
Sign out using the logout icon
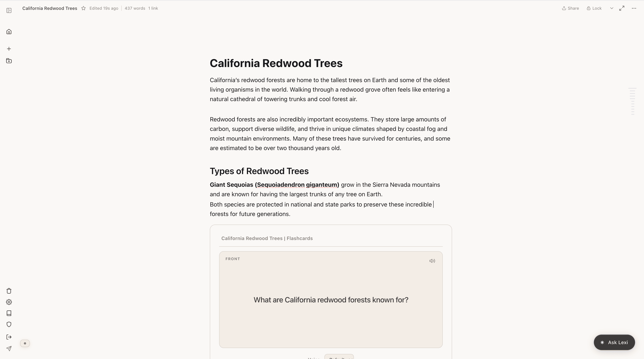(9, 337)
